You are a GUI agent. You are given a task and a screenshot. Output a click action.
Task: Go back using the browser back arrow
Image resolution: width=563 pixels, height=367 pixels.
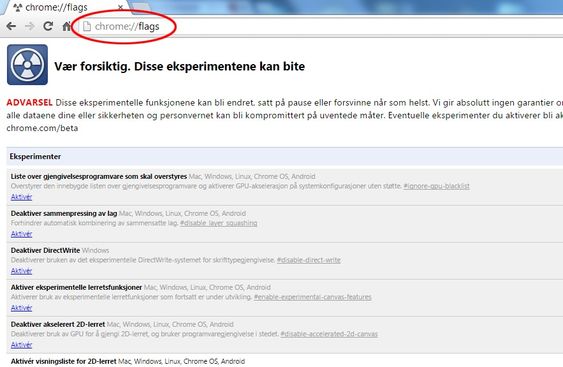coord(11,26)
